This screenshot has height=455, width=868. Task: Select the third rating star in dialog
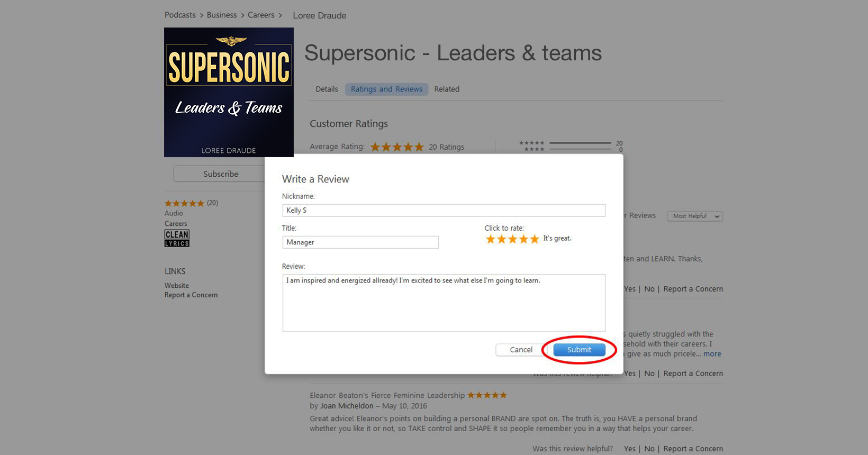(x=512, y=239)
